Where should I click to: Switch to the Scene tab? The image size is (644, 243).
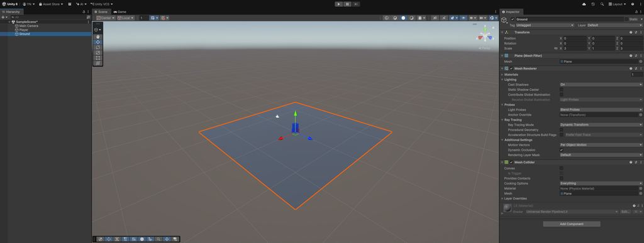point(101,12)
